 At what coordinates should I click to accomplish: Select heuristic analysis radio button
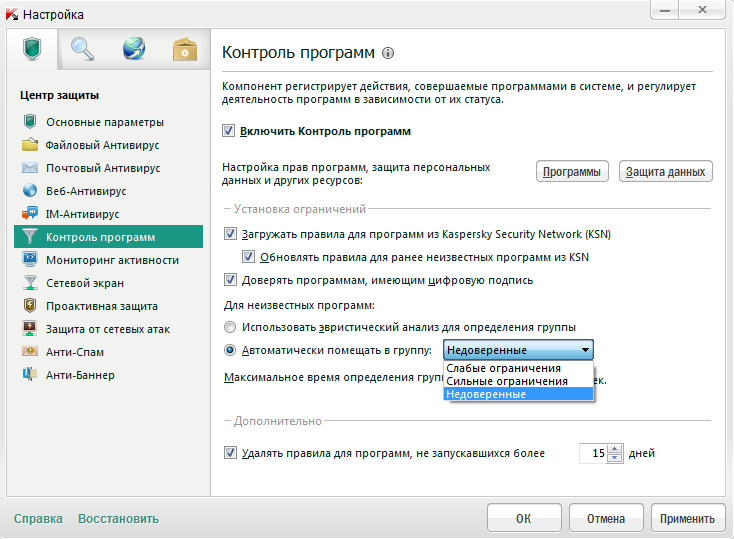[230, 327]
